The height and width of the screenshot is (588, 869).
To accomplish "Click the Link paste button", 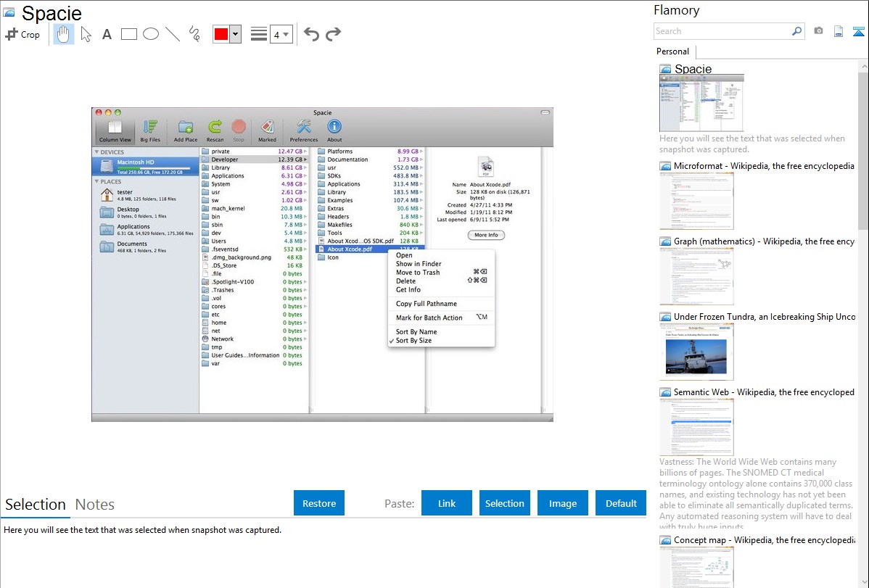I will coord(447,503).
